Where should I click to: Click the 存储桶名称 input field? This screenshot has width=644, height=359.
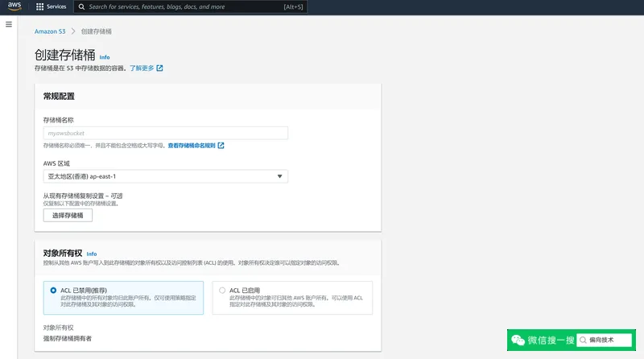coord(166,133)
